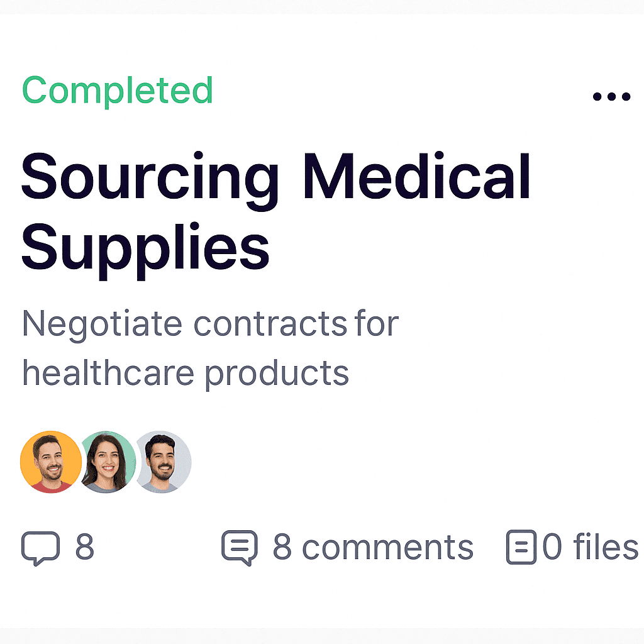Click the files document icon
This screenshot has height=644, width=644.
coord(521,547)
